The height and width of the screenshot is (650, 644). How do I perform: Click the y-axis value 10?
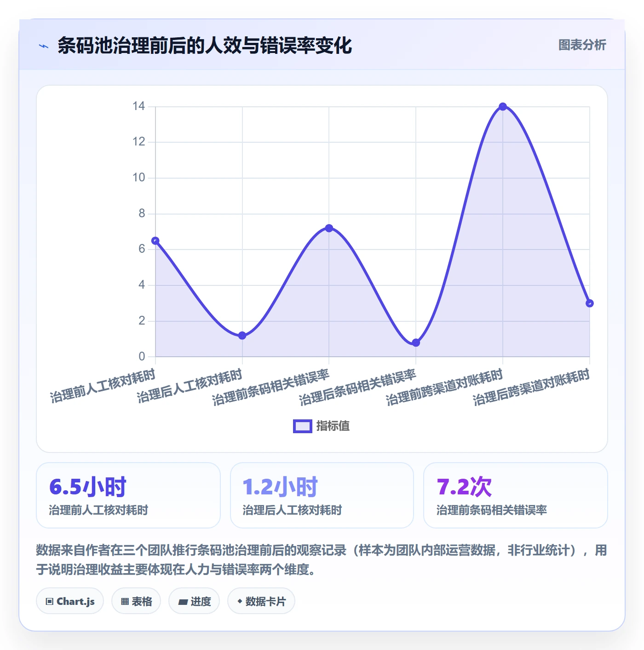click(x=138, y=178)
